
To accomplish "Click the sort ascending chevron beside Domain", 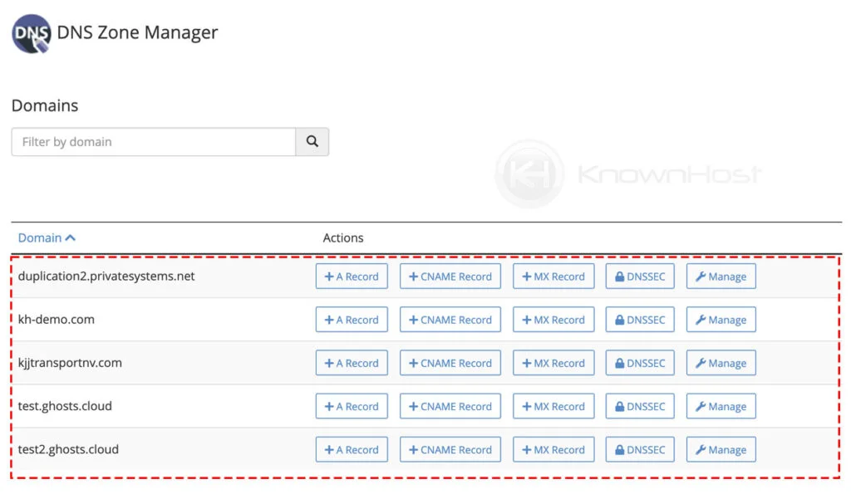I will [71, 237].
